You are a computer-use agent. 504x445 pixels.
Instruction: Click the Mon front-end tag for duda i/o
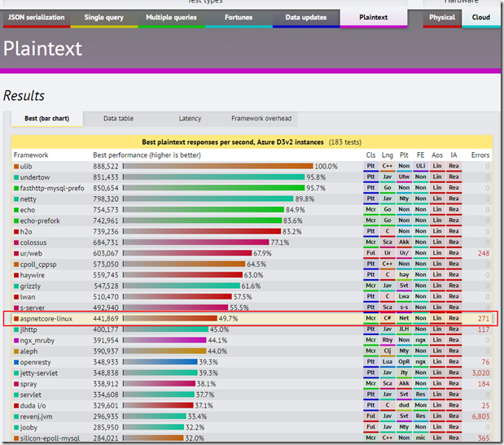[420, 405]
